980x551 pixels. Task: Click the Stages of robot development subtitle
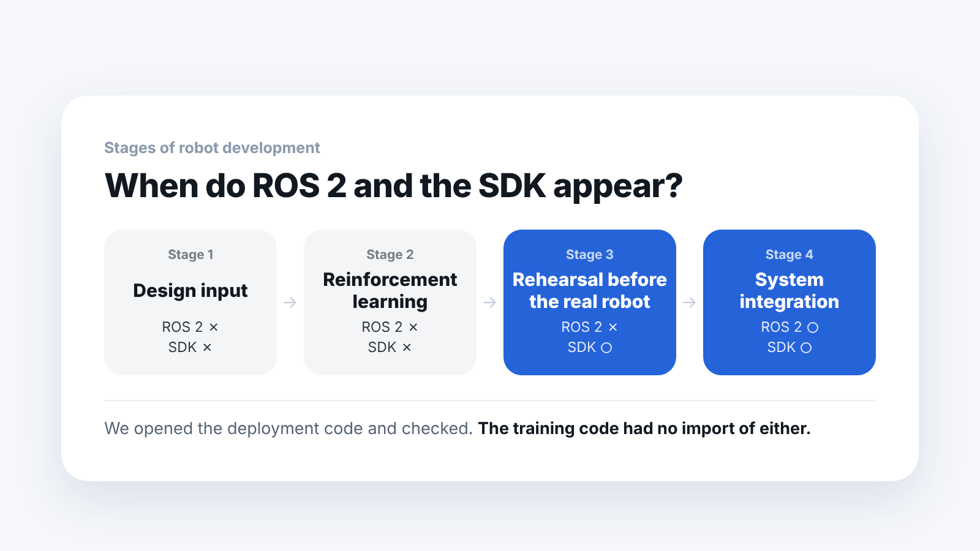(212, 148)
